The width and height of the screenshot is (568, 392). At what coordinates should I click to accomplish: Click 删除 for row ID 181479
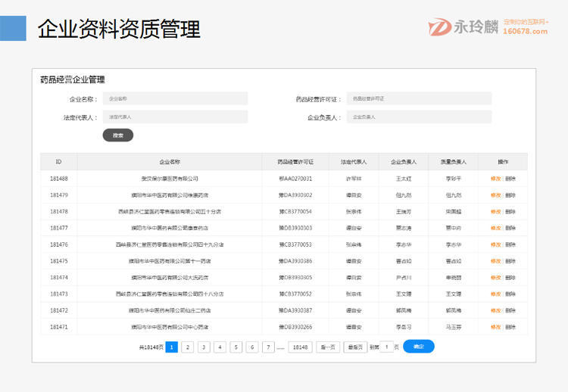510,195
